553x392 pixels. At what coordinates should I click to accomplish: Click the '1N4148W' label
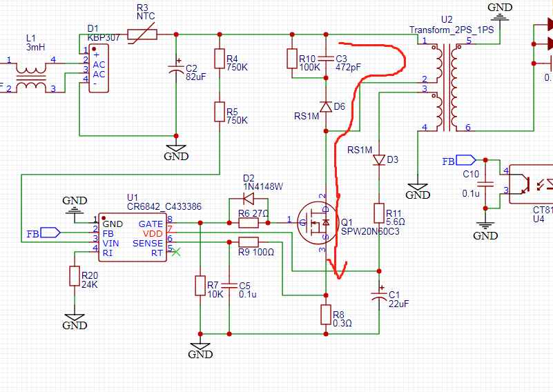click(x=263, y=186)
